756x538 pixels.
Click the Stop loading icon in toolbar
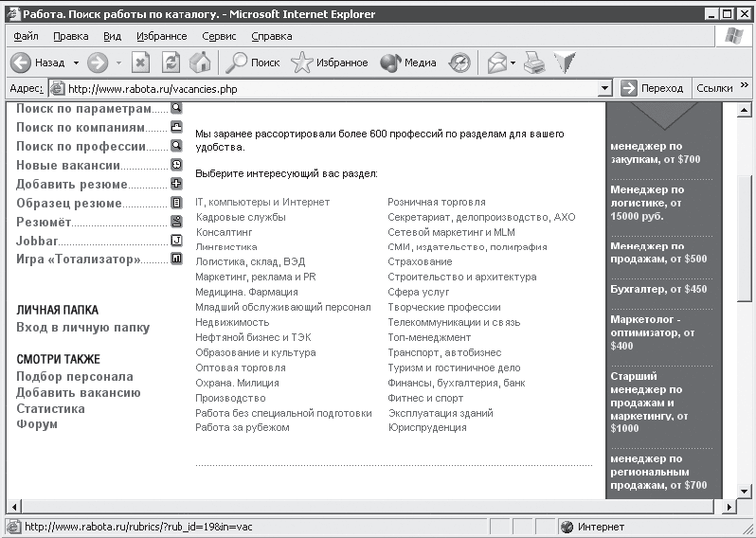pyautogui.click(x=140, y=63)
